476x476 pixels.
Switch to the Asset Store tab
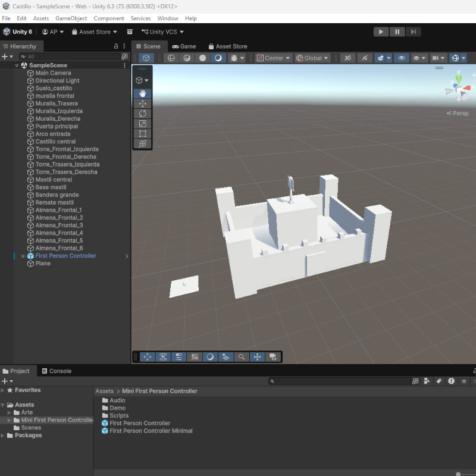[x=228, y=46]
